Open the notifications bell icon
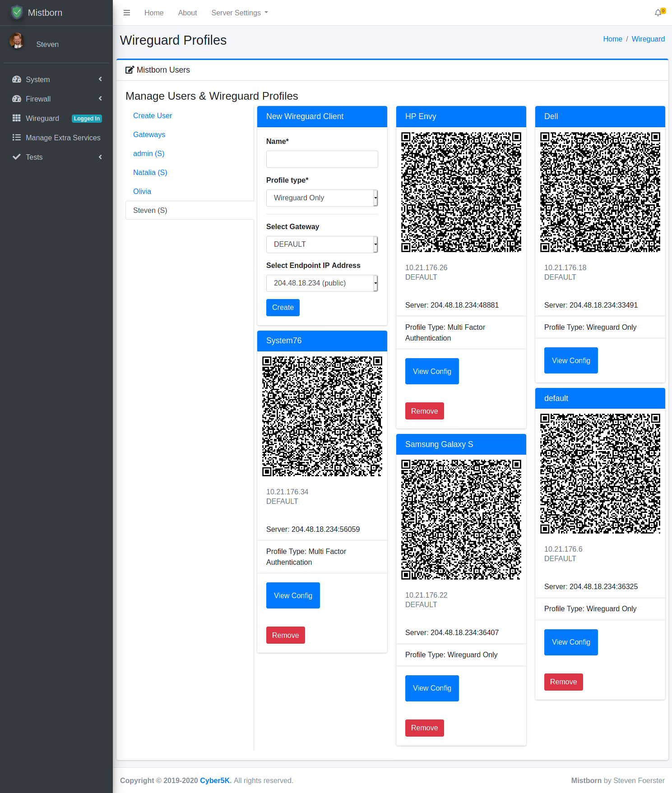 click(658, 13)
